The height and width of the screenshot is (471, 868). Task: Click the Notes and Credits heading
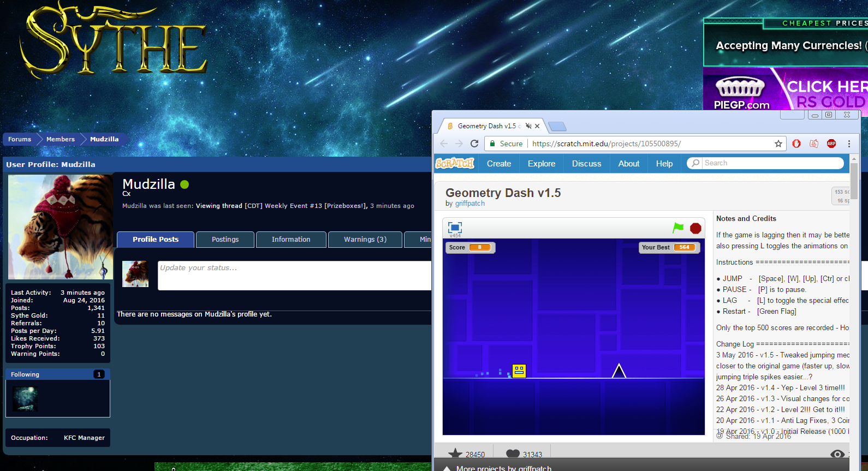tap(746, 218)
